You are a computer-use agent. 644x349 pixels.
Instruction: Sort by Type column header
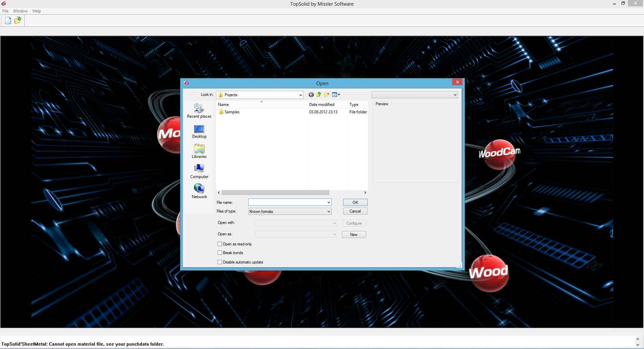358,105
